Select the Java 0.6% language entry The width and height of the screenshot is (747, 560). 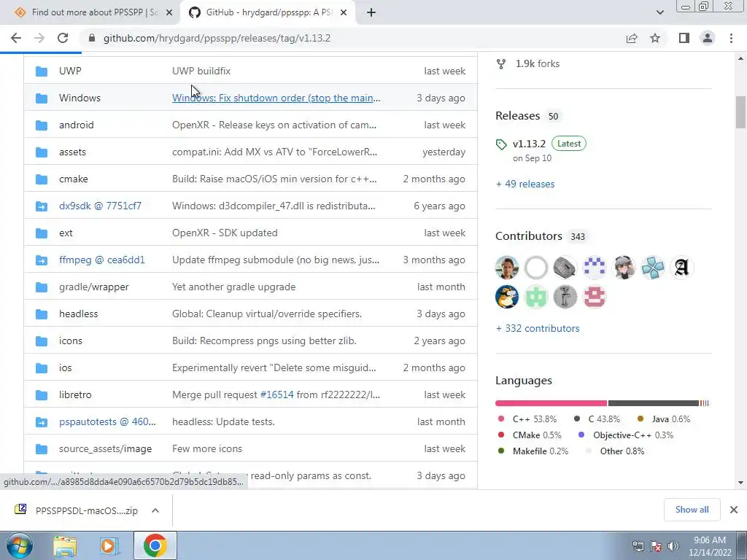[664, 419]
